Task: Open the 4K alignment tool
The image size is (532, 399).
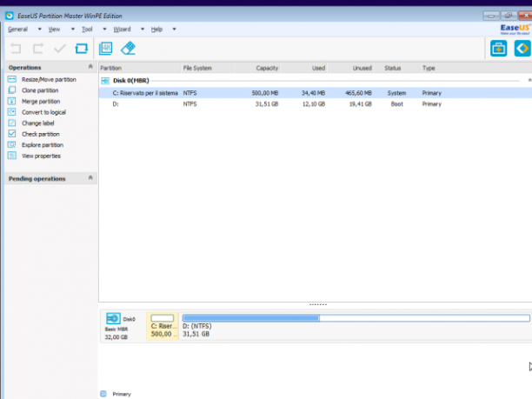Action: 106,48
